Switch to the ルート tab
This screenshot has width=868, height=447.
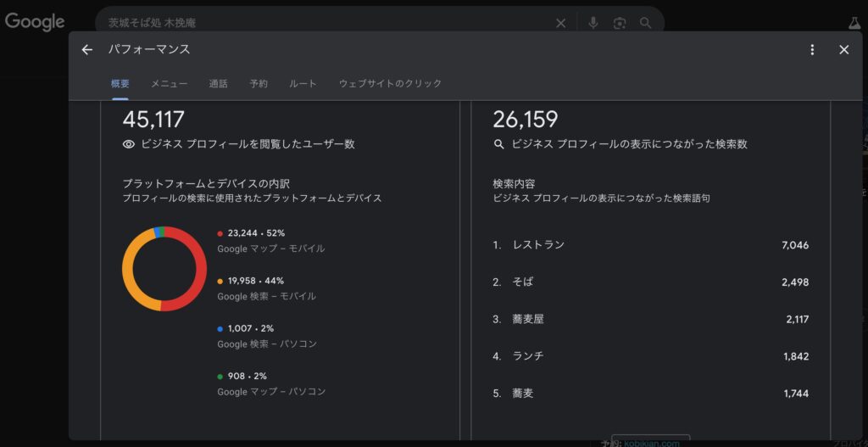[x=303, y=84]
